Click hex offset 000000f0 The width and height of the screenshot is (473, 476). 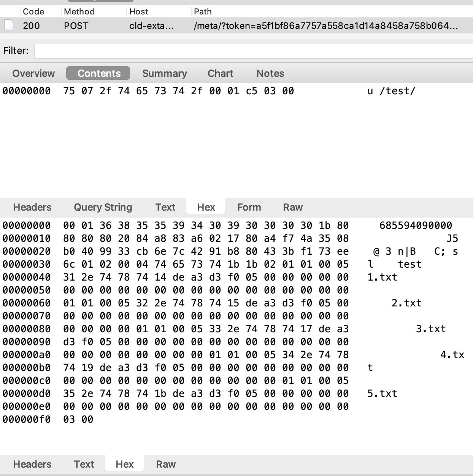[x=26, y=419]
